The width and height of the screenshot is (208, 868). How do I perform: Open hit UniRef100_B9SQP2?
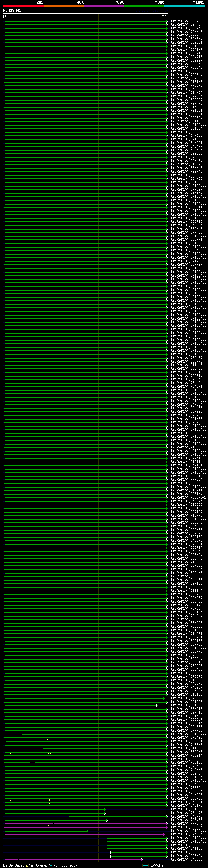187,21
